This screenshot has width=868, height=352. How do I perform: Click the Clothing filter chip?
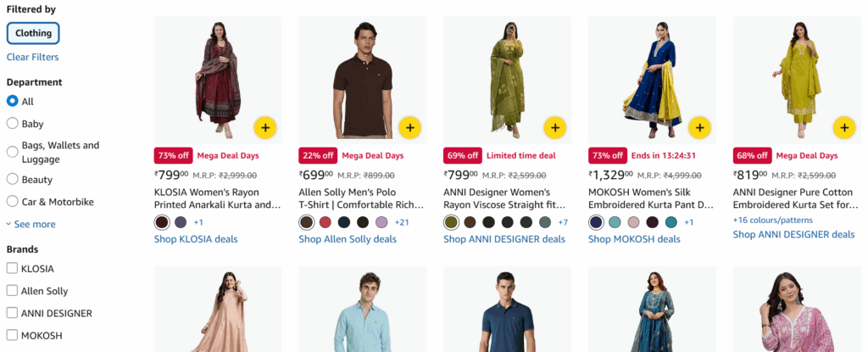[x=33, y=33]
